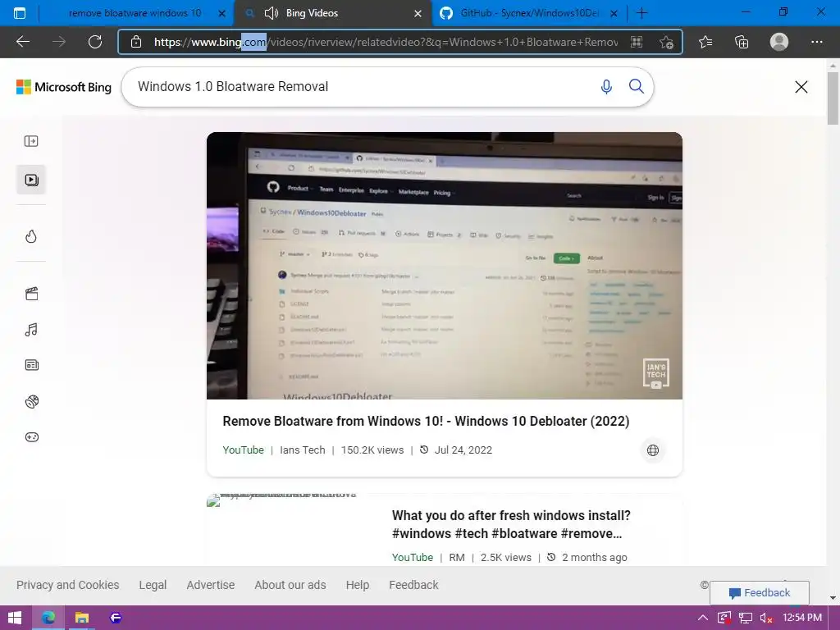This screenshot has height=630, width=840.
Task: Click the blue Feedback button
Action: pyautogui.click(x=759, y=592)
